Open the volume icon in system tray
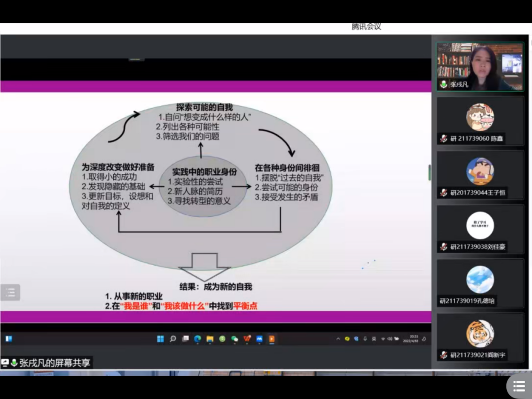 point(391,339)
